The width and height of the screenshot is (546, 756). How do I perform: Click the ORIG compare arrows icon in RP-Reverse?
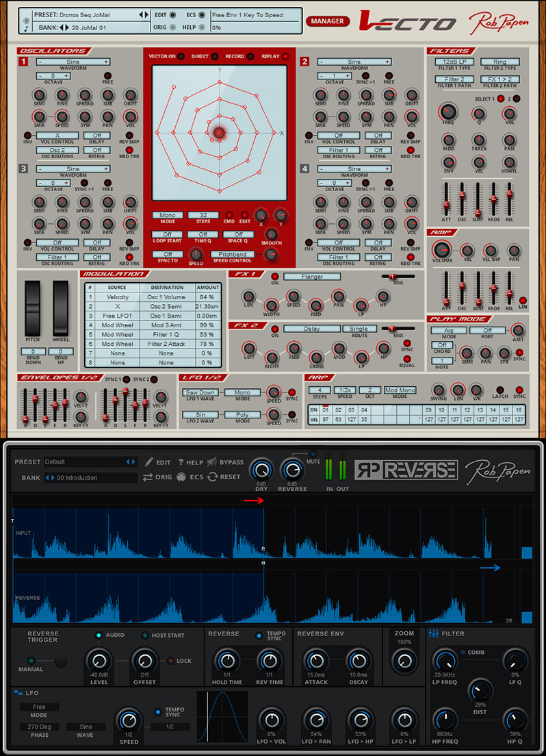[x=148, y=477]
